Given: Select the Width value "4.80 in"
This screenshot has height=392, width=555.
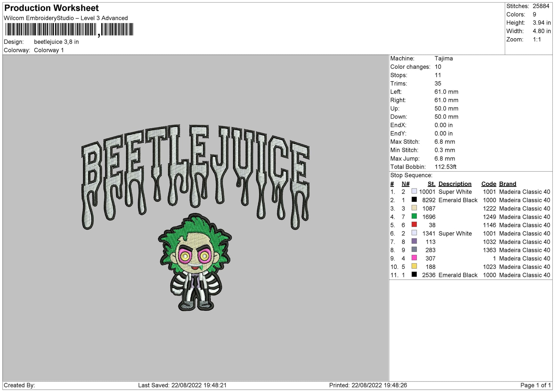Looking at the screenshot, I should click(x=542, y=31).
